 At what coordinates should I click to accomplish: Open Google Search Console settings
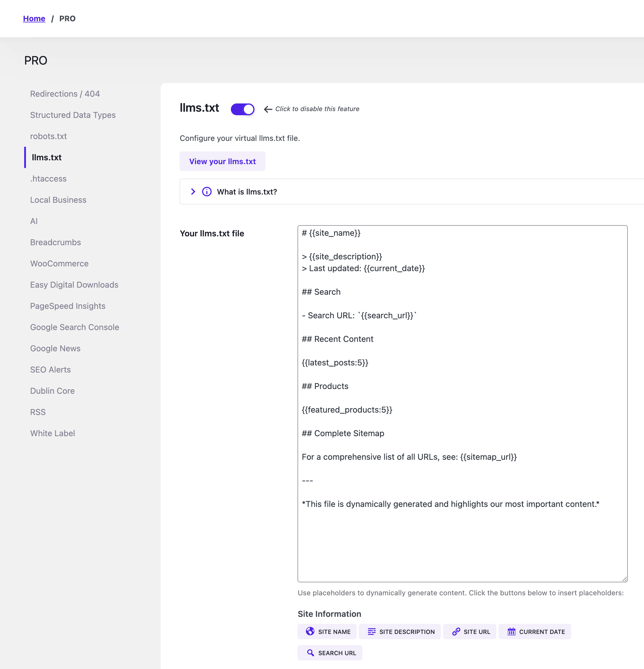(x=74, y=327)
